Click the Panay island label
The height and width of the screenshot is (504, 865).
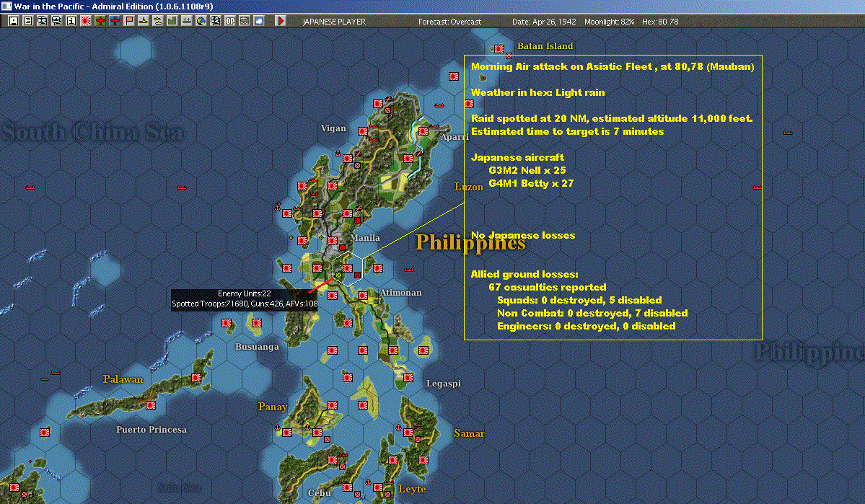[273, 407]
